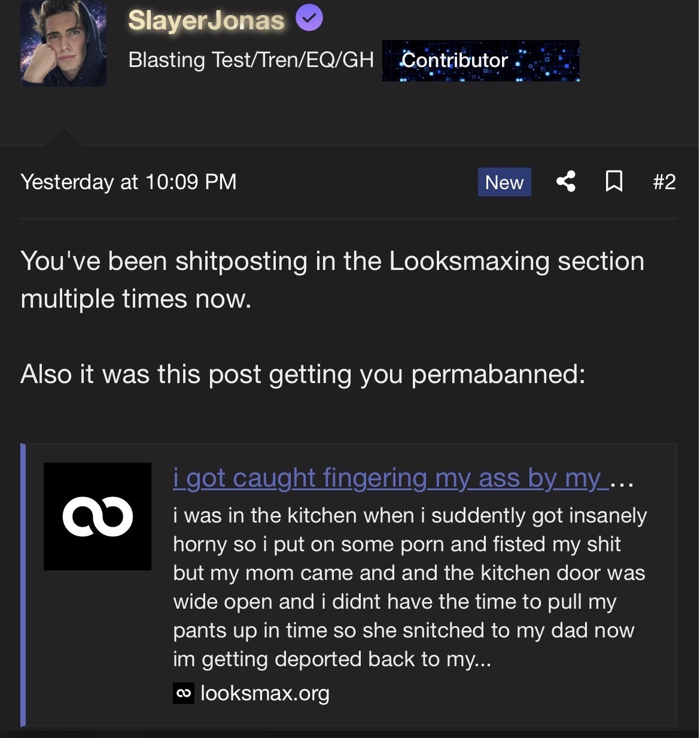Click the looksmax.org domain text

point(265,693)
